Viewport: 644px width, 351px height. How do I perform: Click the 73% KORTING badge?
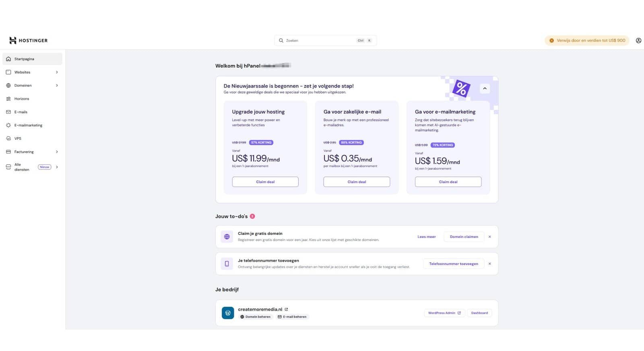(443, 145)
